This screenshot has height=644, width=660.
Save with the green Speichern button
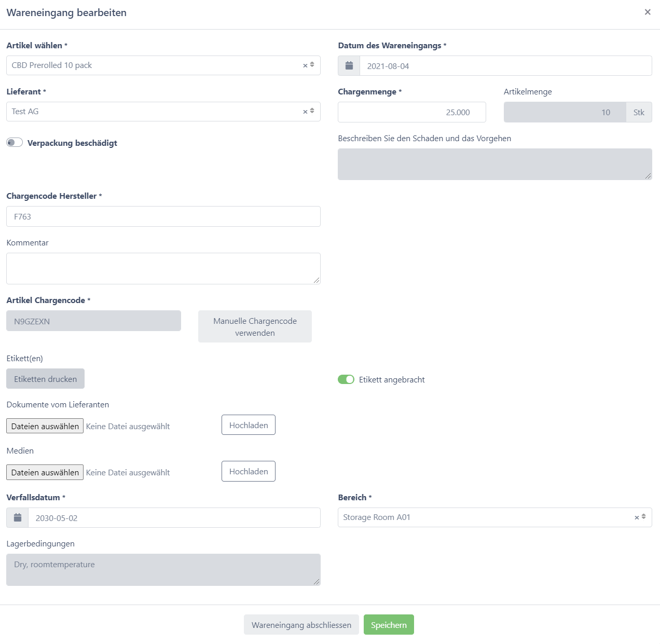pyautogui.click(x=389, y=625)
